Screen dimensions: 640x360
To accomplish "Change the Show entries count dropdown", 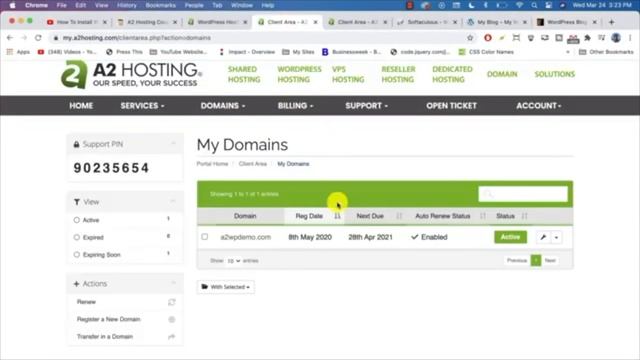I will (234, 260).
